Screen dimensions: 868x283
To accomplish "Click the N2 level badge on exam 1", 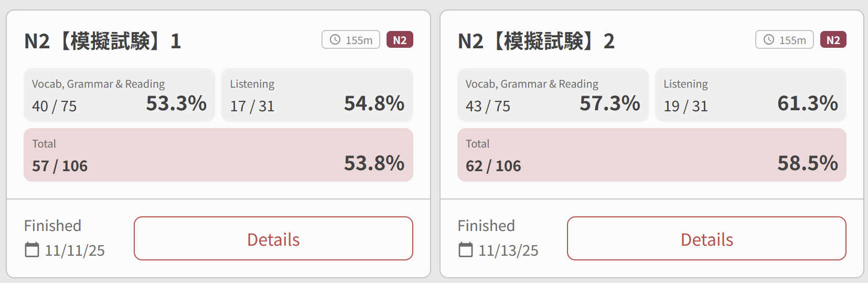I will click(400, 40).
